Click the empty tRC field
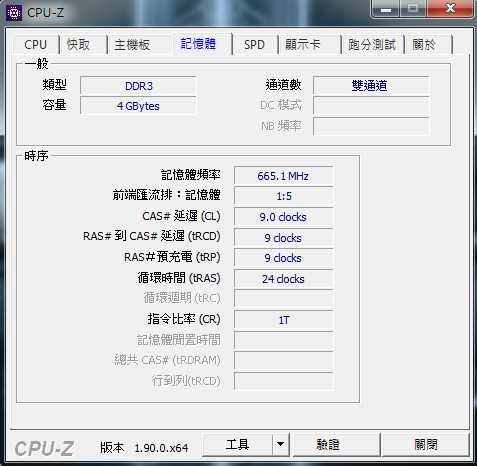477x466 pixels. click(x=283, y=298)
